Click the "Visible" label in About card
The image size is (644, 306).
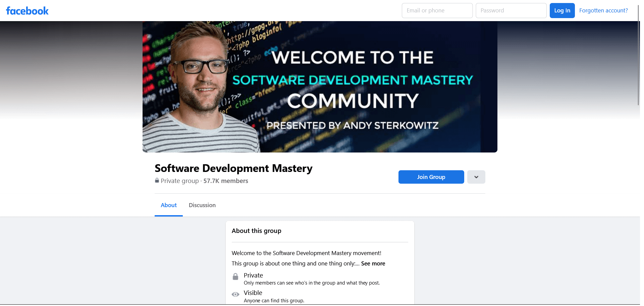pyautogui.click(x=253, y=293)
